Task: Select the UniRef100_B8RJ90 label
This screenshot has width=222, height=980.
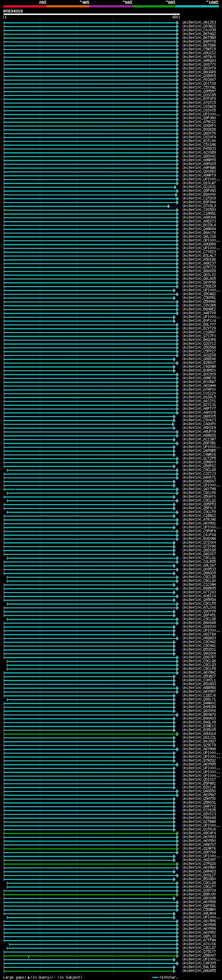Action: coord(199,894)
